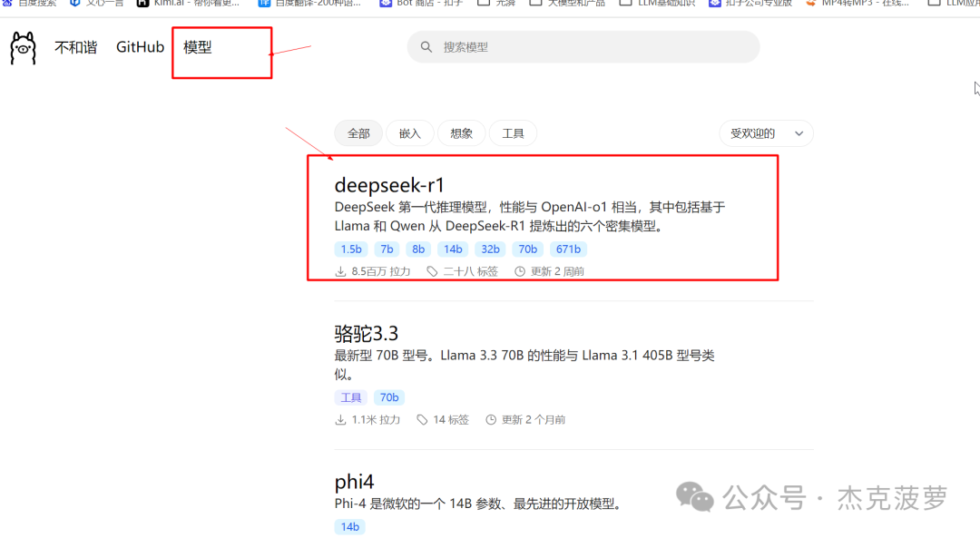This screenshot has width=980, height=538.
Task: Focus the 搜索模型 search field
Action: pos(583,47)
